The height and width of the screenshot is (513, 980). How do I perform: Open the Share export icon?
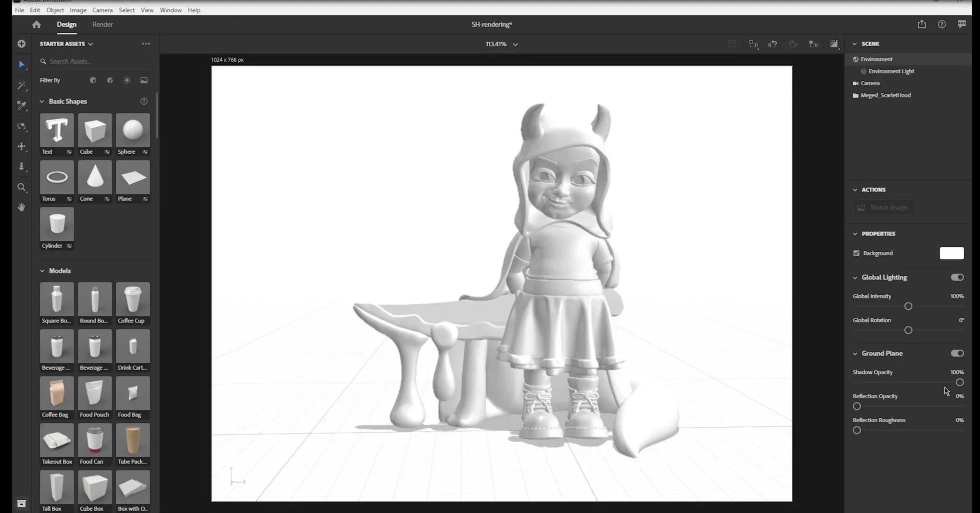pyautogui.click(x=921, y=24)
